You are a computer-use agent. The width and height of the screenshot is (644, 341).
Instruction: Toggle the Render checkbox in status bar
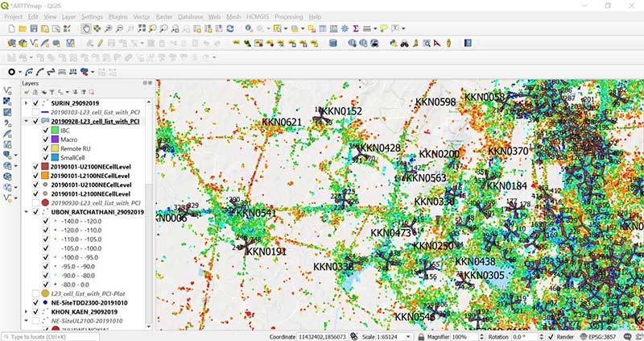[x=551, y=337]
